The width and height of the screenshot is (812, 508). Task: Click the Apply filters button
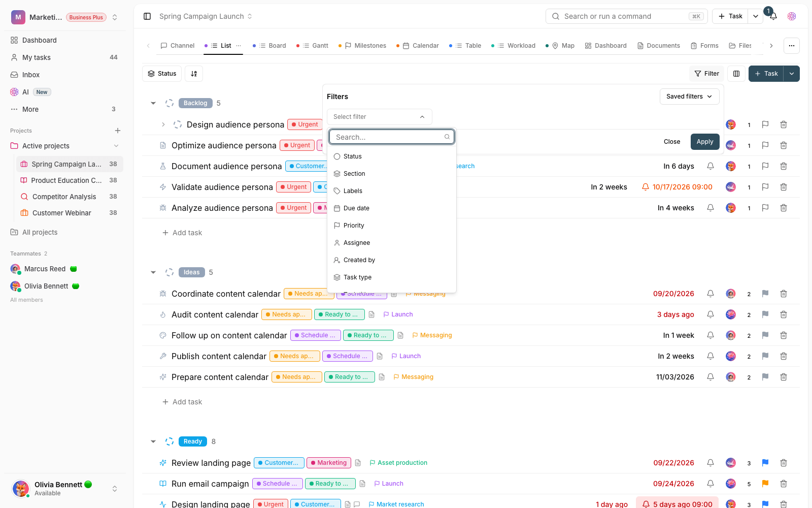coord(705,142)
